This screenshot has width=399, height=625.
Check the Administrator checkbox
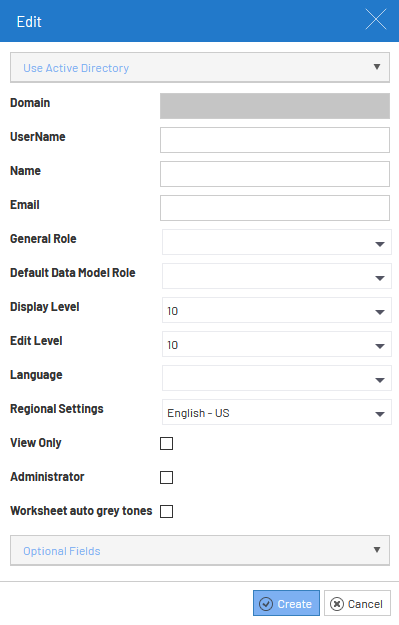pyautogui.click(x=167, y=477)
